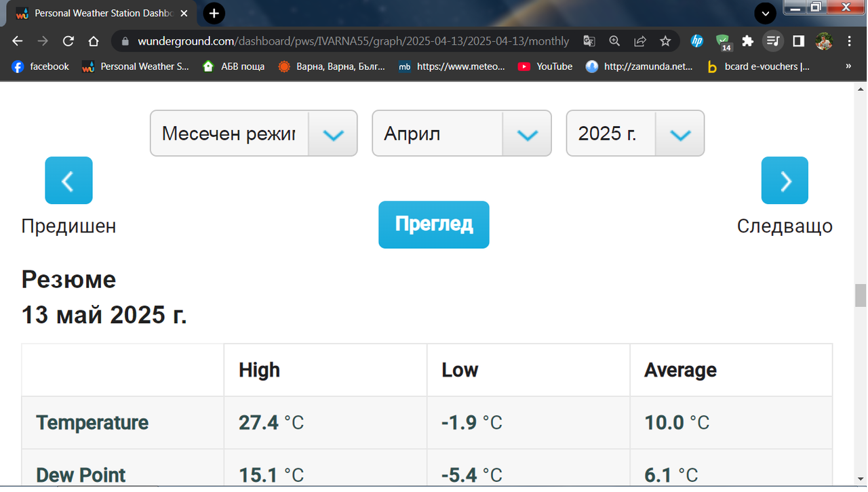Click the browser profile avatar icon

(824, 41)
